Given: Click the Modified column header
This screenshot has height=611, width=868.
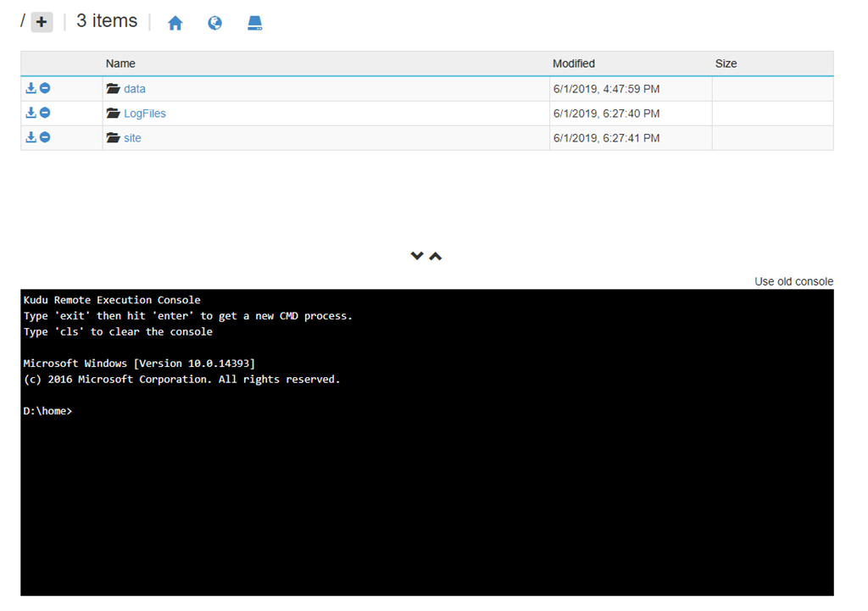Looking at the screenshot, I should coord(573,63).
